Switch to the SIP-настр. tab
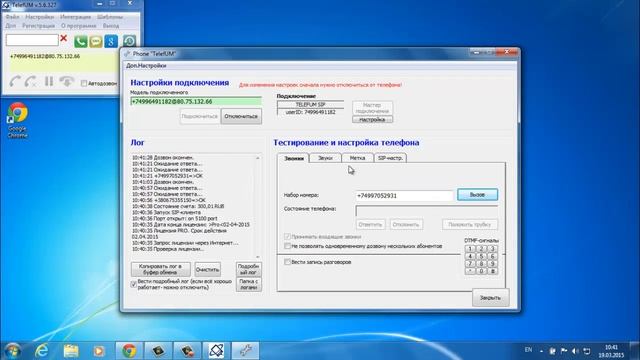The height and width of the screenshot is (360, 640). (x=390, y=158)
